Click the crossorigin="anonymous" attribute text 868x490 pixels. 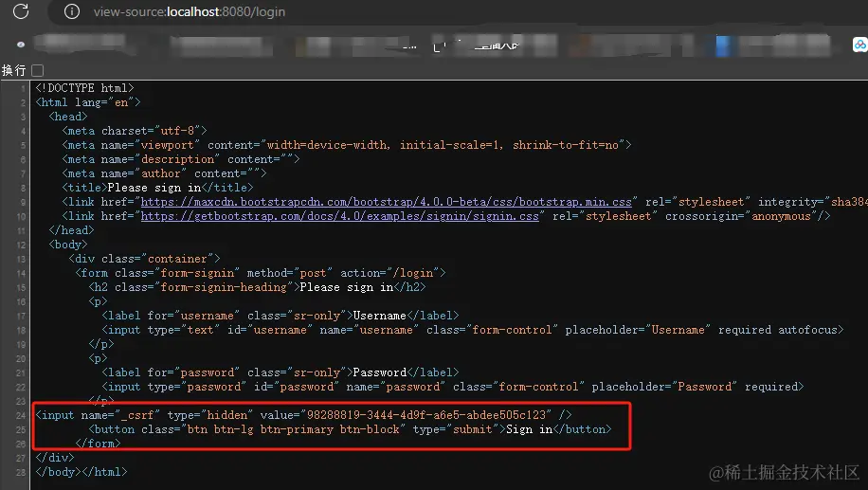click(x=741, y=216)
